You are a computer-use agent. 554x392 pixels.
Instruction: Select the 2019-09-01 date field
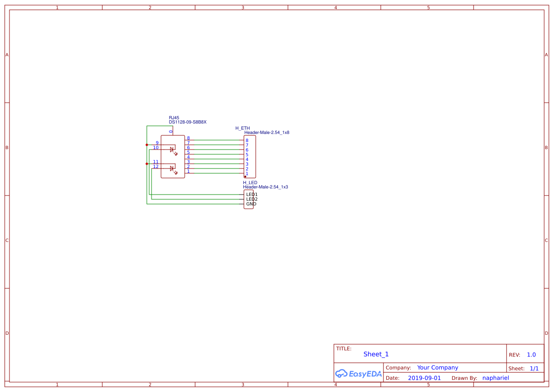coord(424,377)
